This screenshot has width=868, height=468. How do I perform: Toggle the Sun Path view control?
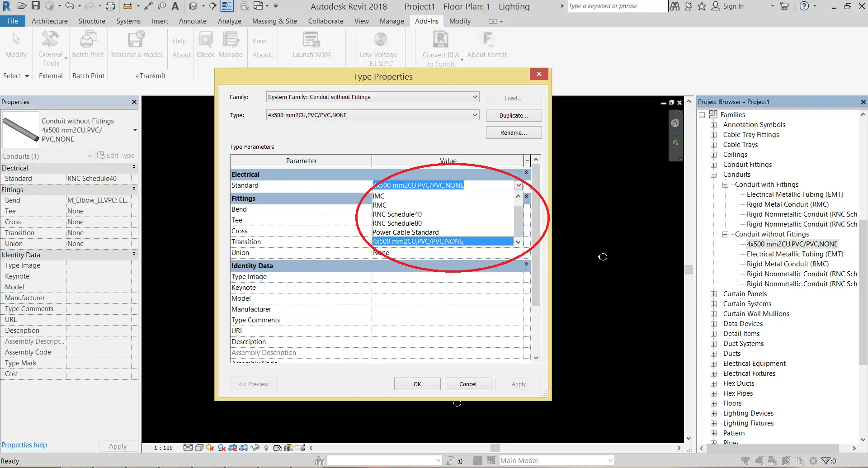[x=209, y=448]
